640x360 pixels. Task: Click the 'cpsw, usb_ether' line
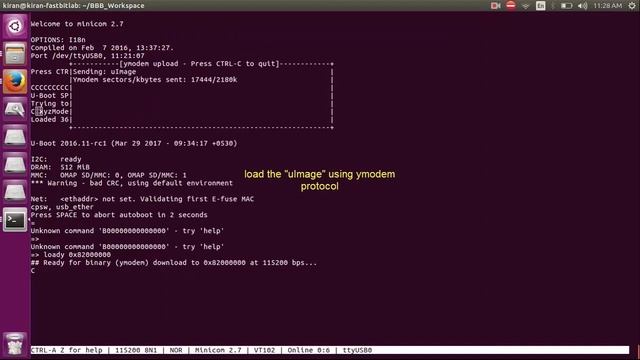pos(62,207)
